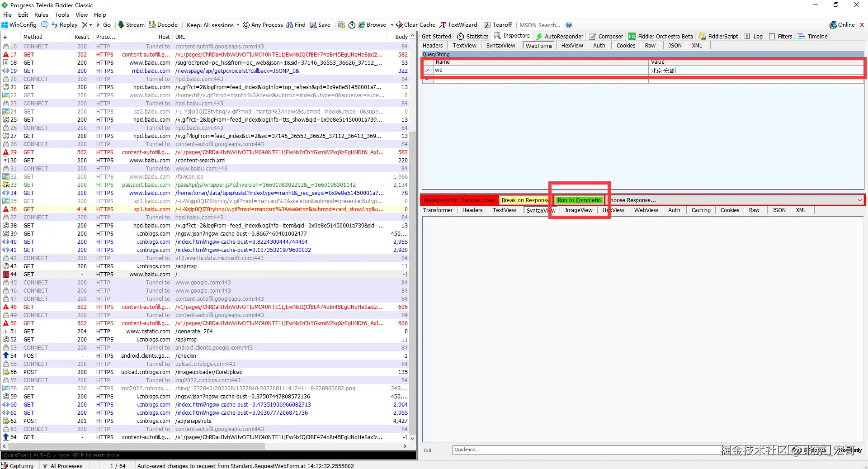The image size is (868, 469).
Task: Select session 44 GET www.baidu.com
Action: (206, 275)
